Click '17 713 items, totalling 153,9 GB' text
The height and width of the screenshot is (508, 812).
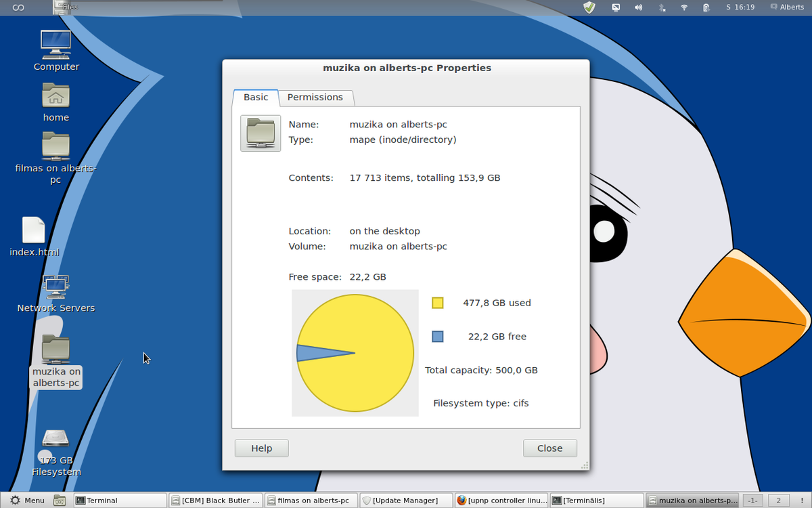pos(425,178)
